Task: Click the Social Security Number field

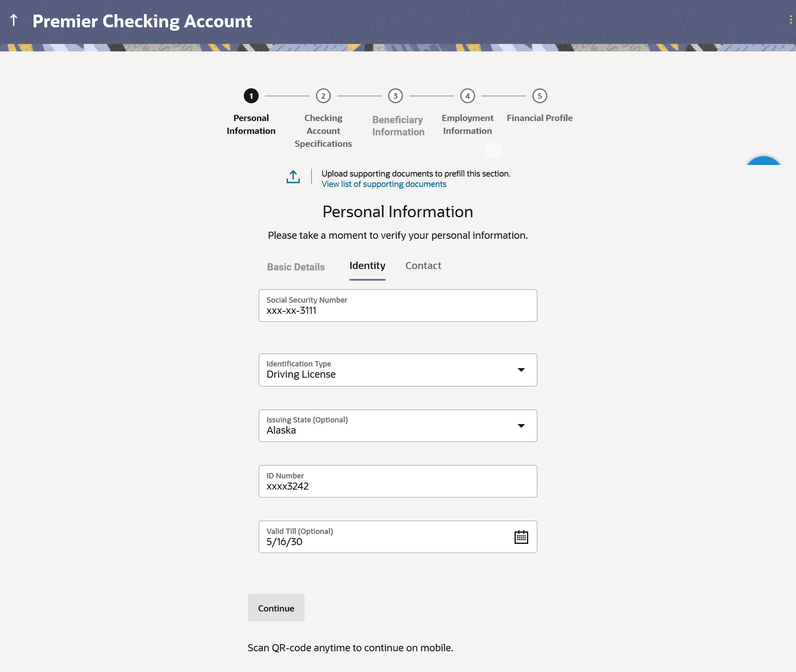Action: [397, 306]
